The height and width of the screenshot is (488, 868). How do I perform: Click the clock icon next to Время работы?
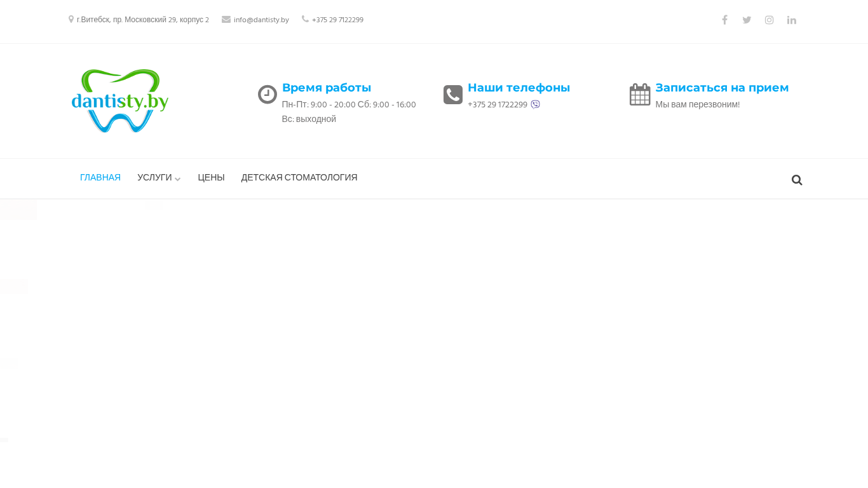[x=268, y=95]
